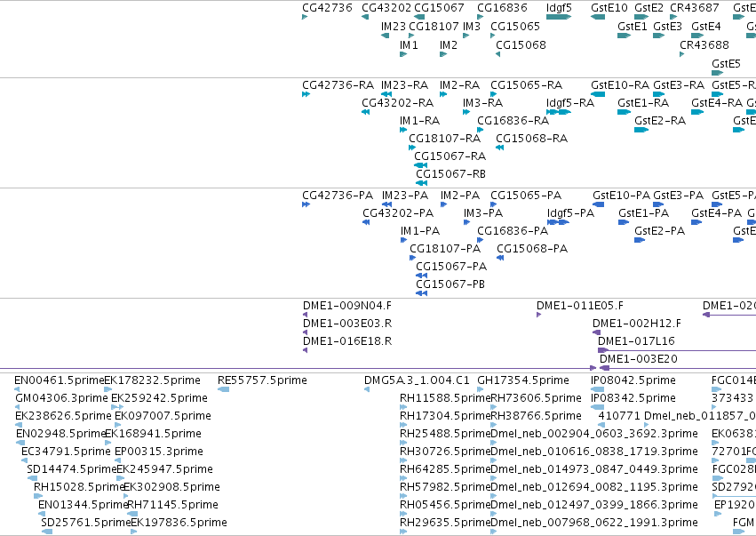Open the Dmel_neb_002904_0603_3692.3prime label
756x536 pixels.
click(594, 434)
